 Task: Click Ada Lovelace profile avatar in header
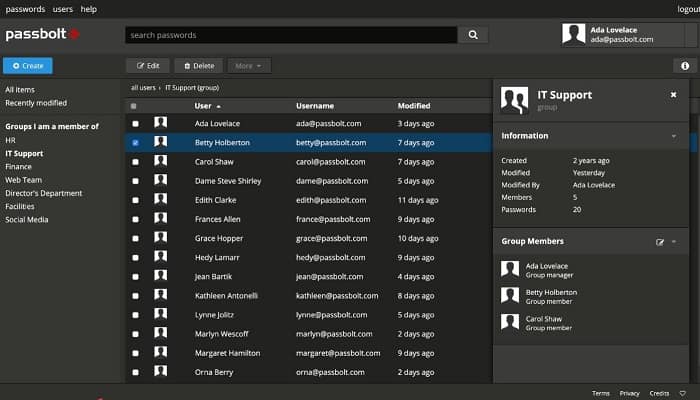click(574, 34)
